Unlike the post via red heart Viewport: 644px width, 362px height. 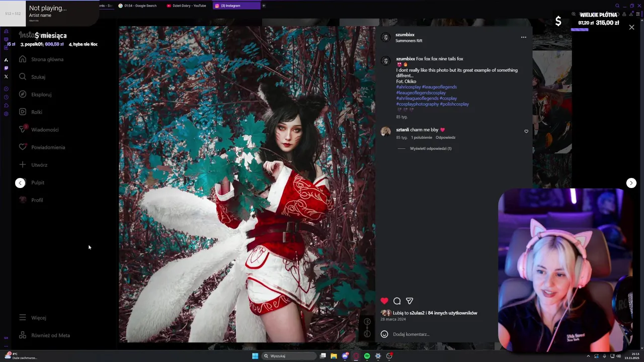coord(384,301)
